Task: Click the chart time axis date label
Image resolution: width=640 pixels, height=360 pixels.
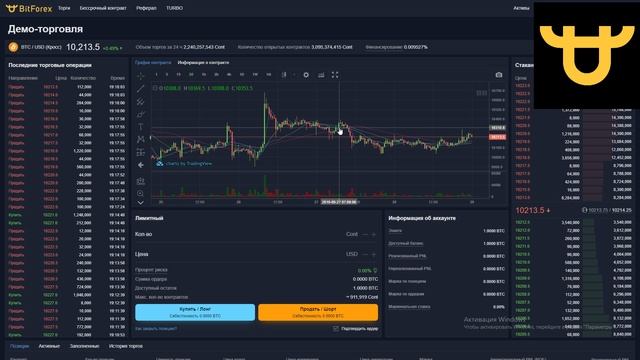Action: pos(339,202)
